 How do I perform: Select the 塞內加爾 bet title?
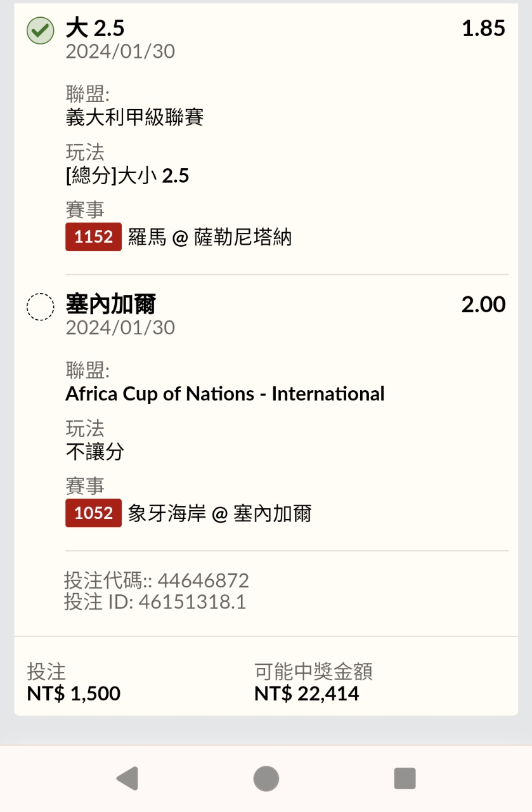[x=111, y=305]
